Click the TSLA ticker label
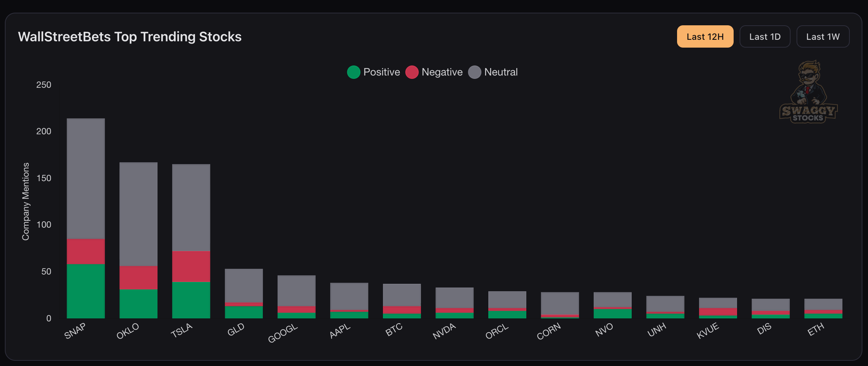The image size is (868, 366). click(x=181, y=330)
